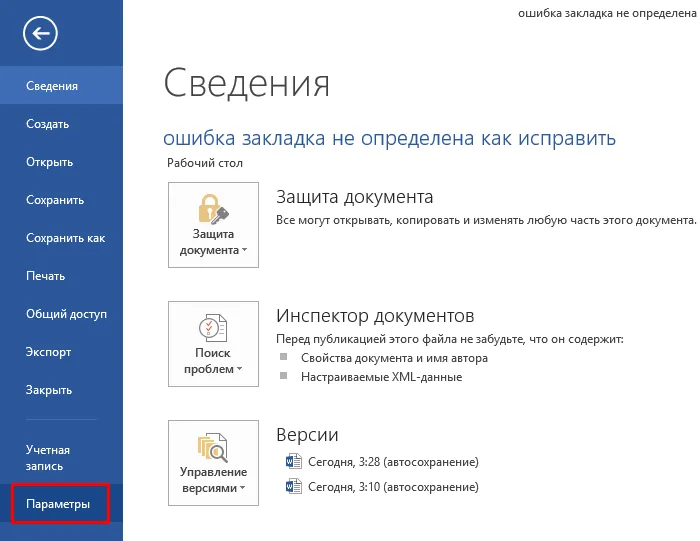Select Сохранить in the sidebar

pos(61,200)
